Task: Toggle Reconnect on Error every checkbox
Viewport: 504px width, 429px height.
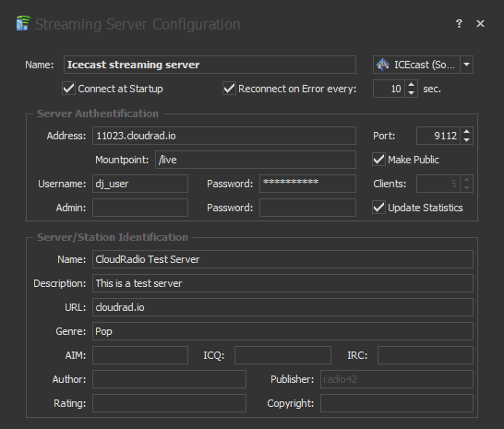Action: click(x=229, y=89)
